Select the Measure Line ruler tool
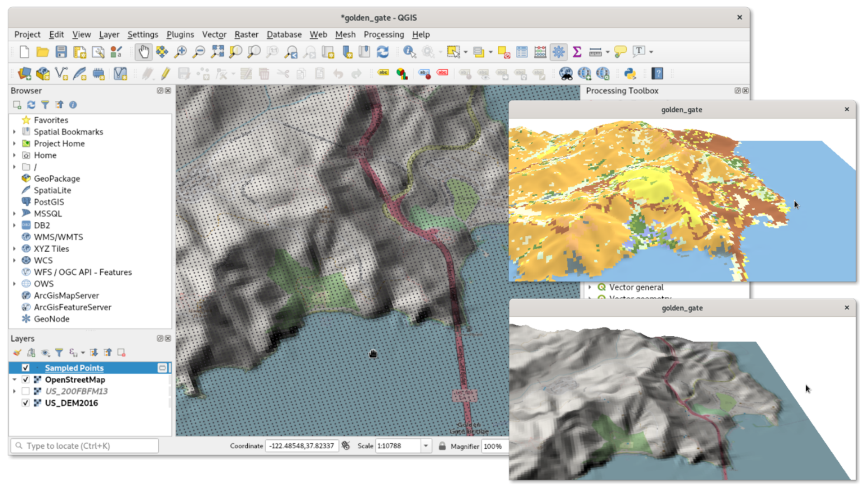This screenshot has width=868, height=488. pyautogui.click(x=595, y=52)
